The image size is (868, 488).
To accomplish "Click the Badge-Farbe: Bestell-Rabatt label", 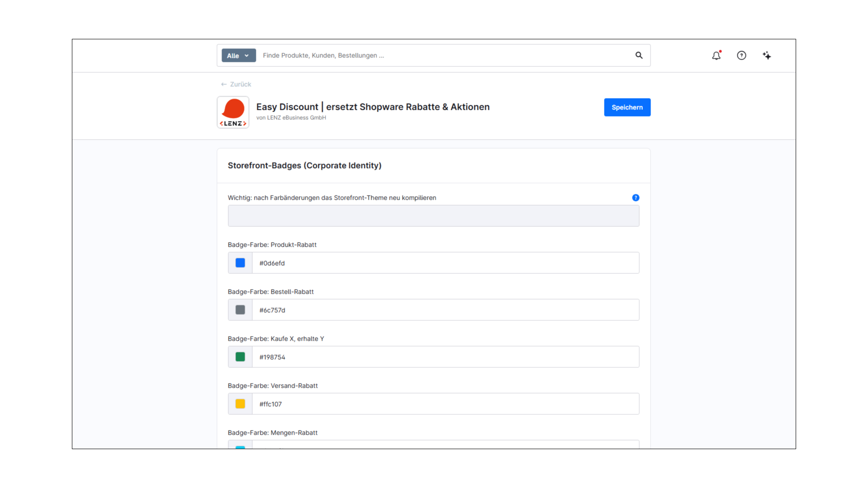I will pos(271,291).
